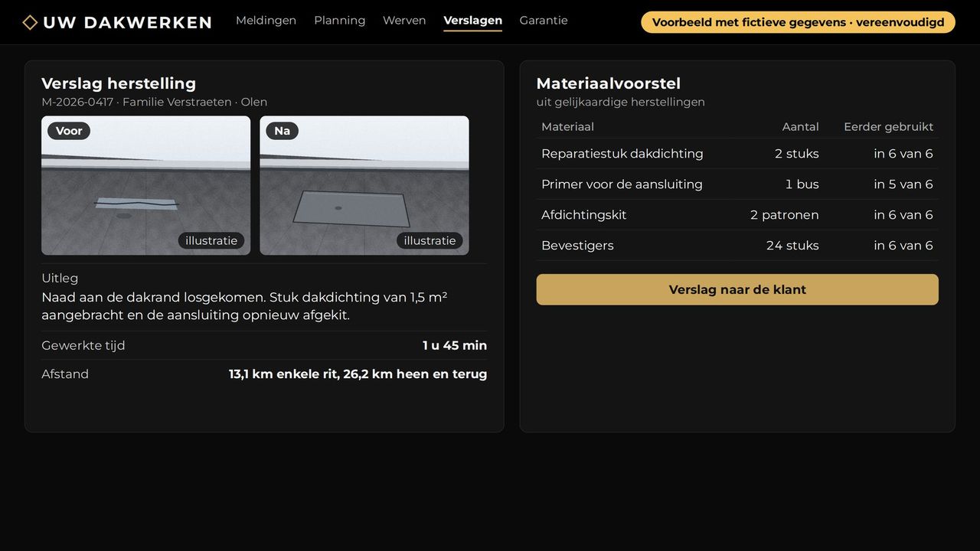Go to the Werven tab

tap(404, 21)
